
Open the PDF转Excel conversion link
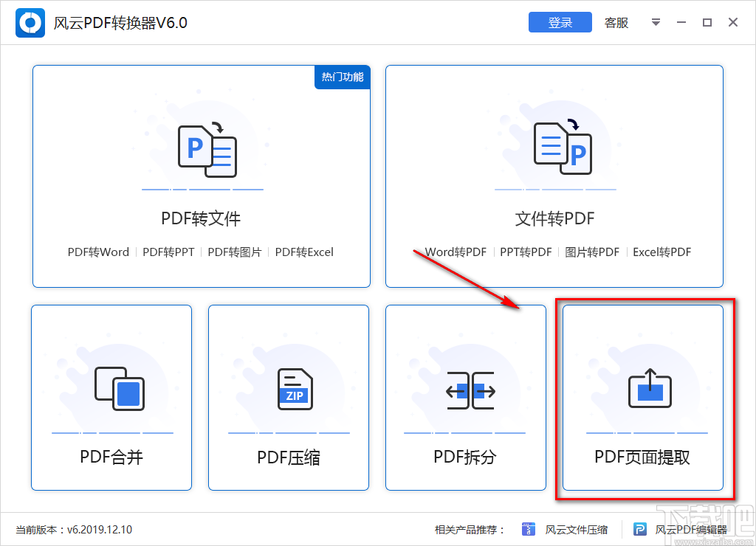[x=304, y=252]
